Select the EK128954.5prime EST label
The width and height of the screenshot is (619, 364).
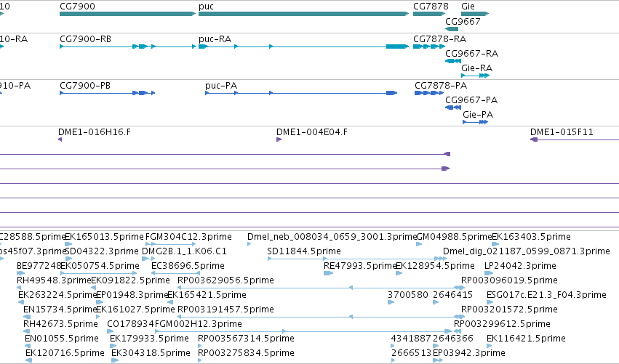435,266
